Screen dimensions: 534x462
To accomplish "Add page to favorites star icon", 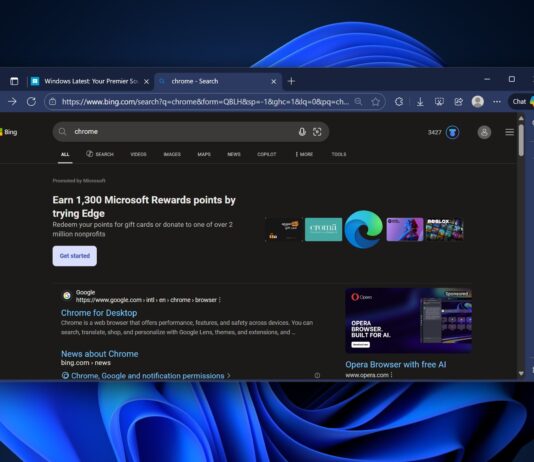I will point(375,101).
